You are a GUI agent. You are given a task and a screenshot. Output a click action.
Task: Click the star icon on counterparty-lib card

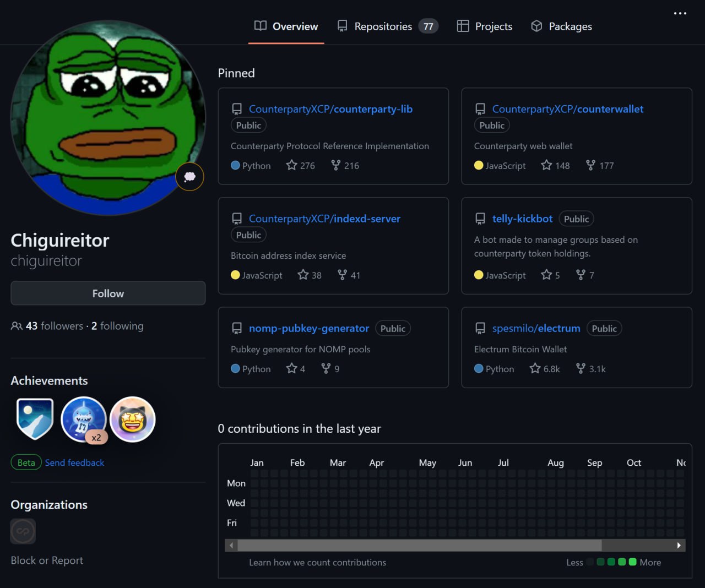pos(291,165)
